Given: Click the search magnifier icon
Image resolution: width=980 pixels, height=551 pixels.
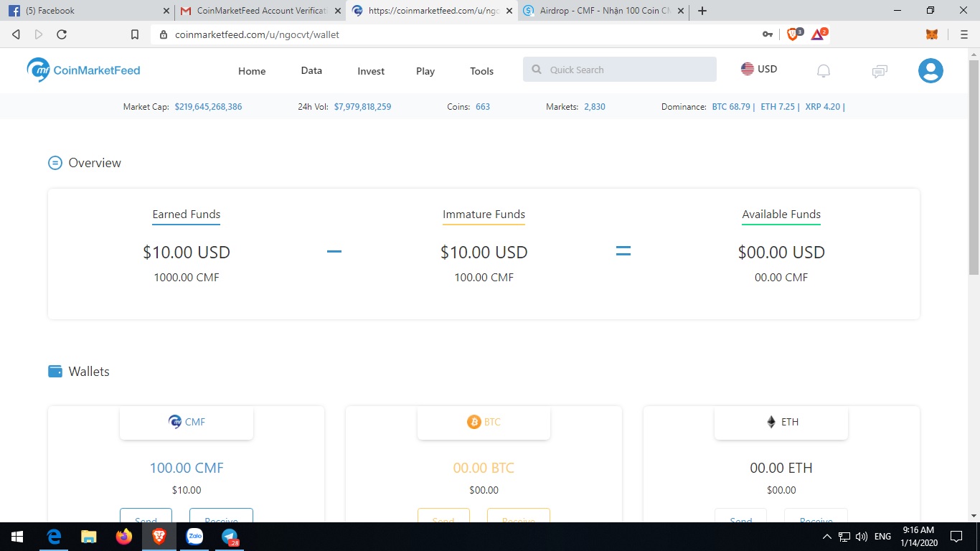Looking at the screenshot, I should 537,70.
